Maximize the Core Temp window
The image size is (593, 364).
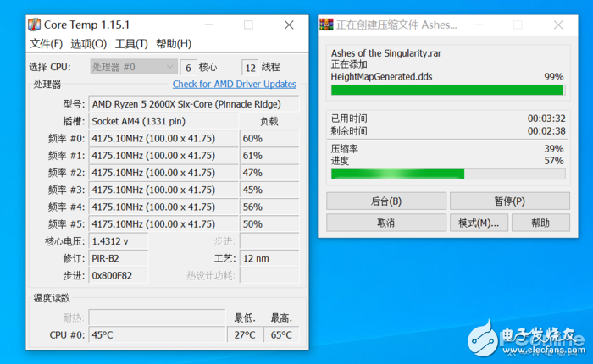(248, 25)
